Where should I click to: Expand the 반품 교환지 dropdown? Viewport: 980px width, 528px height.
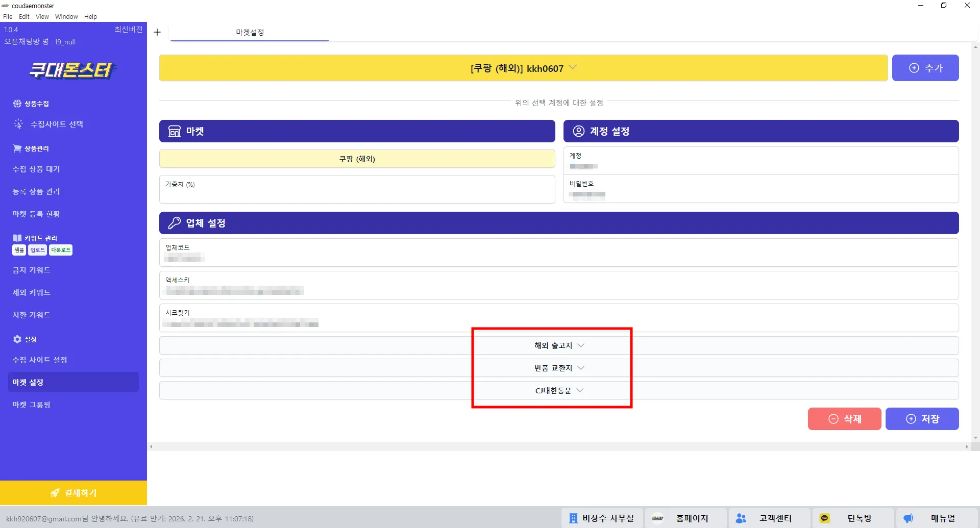pos(559,368)
